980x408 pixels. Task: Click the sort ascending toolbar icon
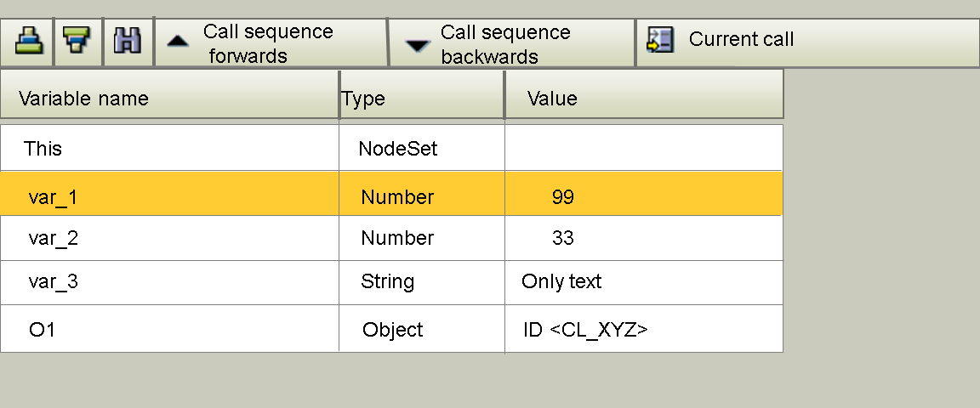click(28, 41)
